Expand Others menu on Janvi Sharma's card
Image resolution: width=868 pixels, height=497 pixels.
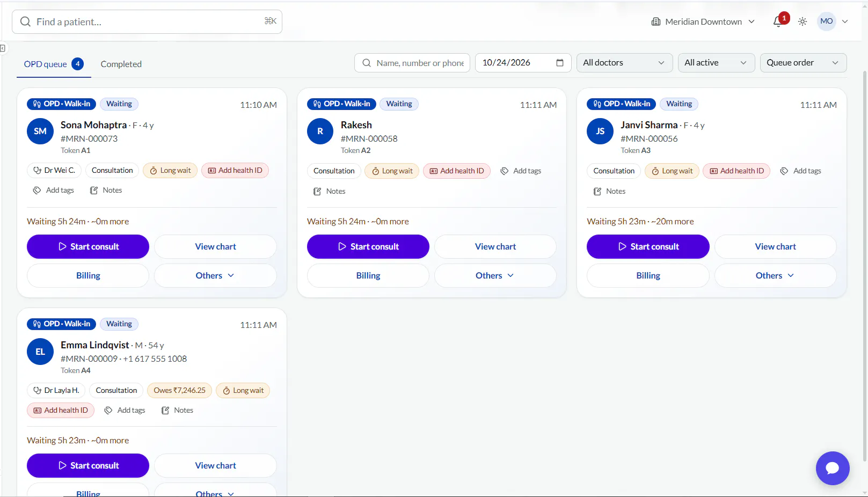pos(775,275)
